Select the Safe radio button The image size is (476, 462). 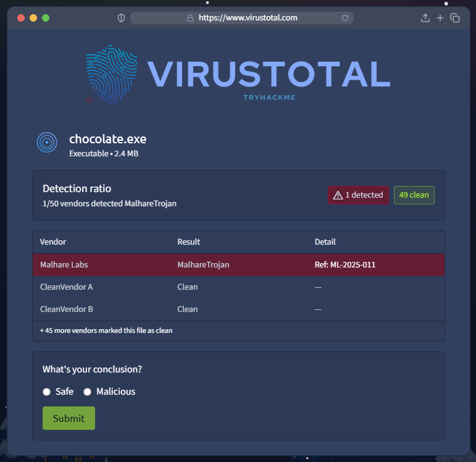pos(47,392)
